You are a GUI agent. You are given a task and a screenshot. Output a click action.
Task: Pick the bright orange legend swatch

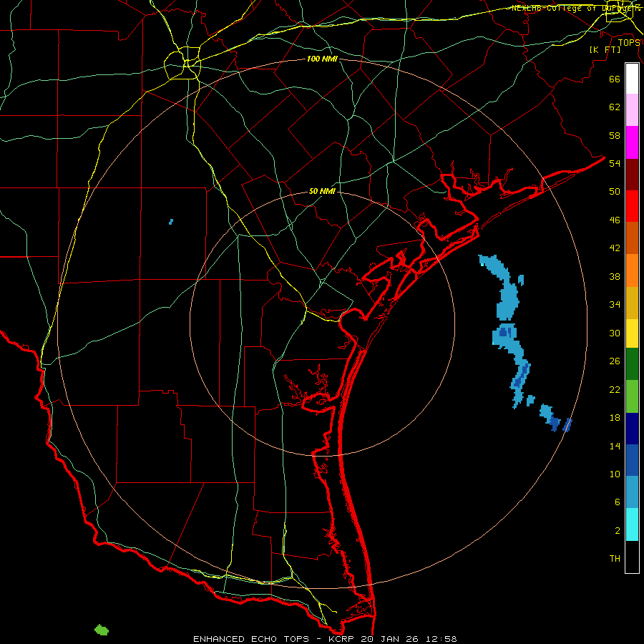(632, 270)
